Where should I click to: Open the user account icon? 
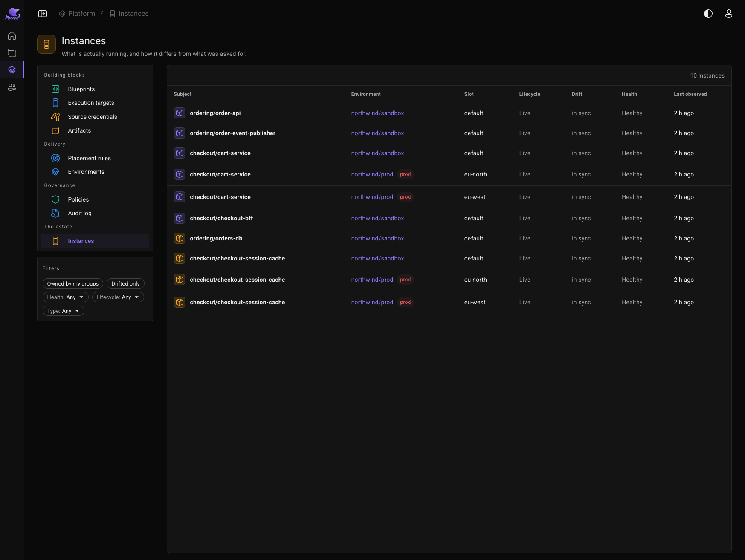pyautogui.click(x=729, y=14)
